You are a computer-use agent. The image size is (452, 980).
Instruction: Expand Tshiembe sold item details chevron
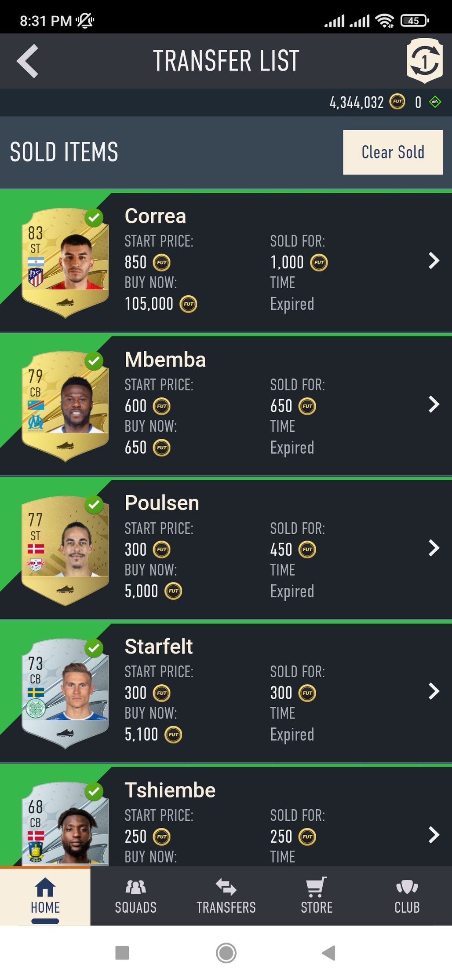[x=434, y=835]
